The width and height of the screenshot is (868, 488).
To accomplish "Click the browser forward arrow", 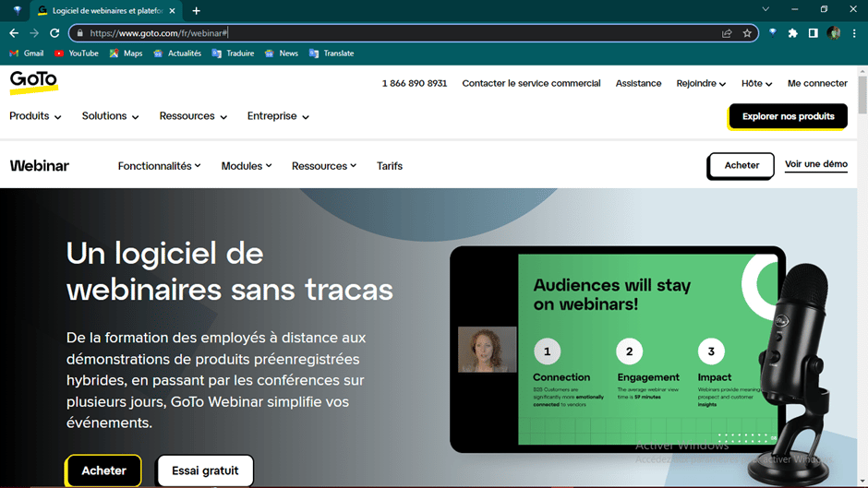I will pos(34,33).
